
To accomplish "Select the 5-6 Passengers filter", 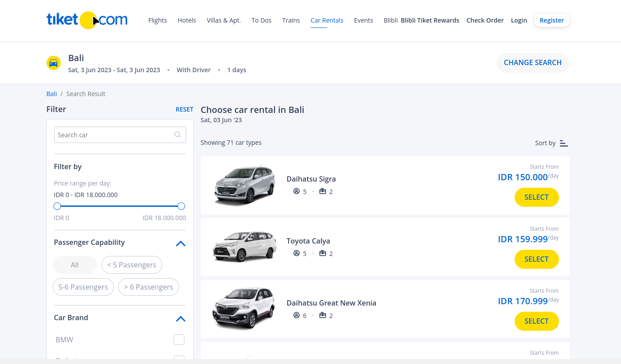I will coord(83,287).
